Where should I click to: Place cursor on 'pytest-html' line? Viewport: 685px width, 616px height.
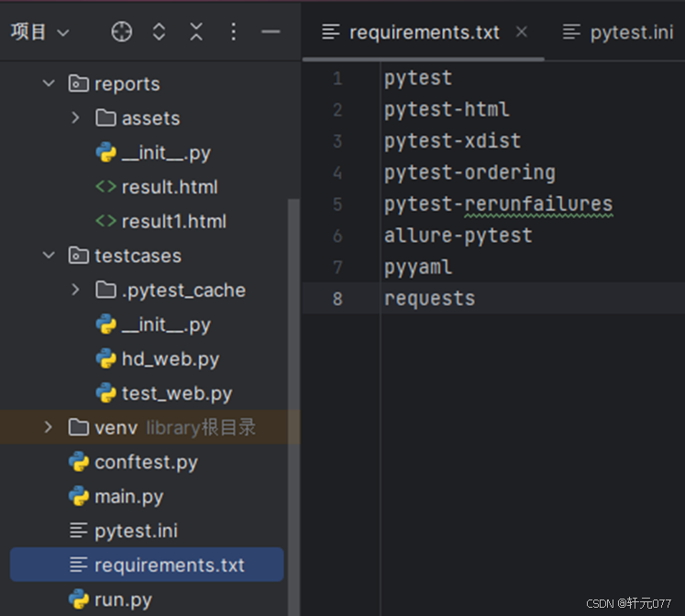[x=447, y=110]
